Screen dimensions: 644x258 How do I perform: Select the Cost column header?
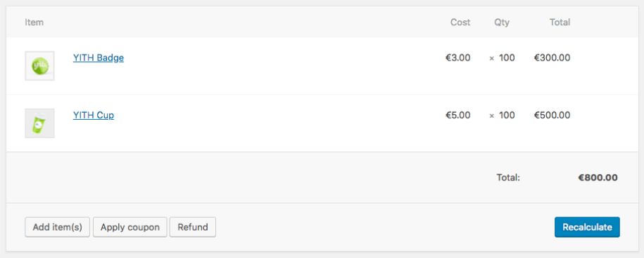(460, 23)
